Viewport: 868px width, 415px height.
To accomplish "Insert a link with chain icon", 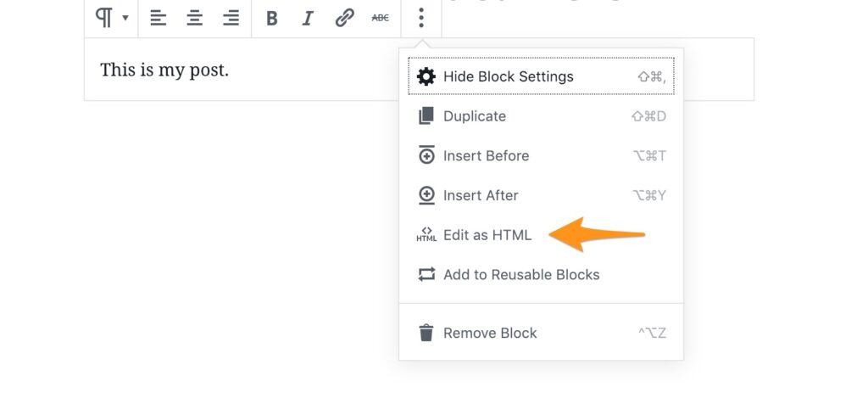I will pos(344,19).
